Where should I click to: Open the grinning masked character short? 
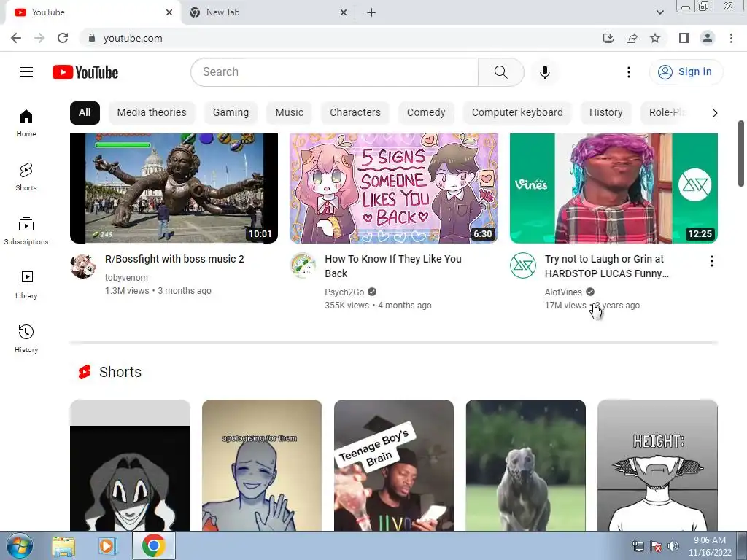(x=130, y=465)
